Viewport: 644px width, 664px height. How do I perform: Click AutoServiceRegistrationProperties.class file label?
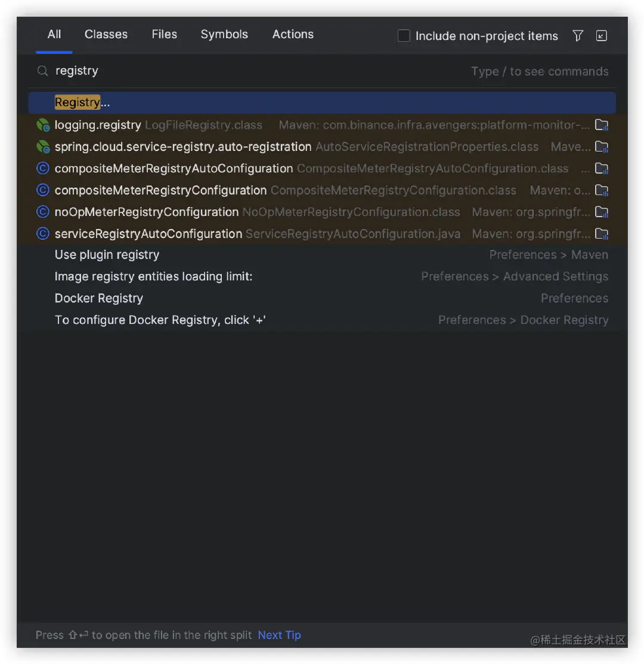click(427, 147)
